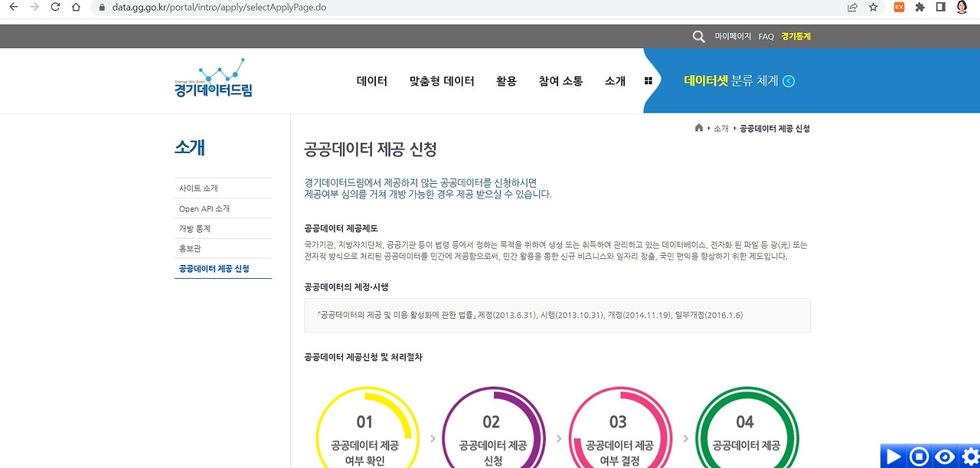This screenshot has width=980, height=468.
Task: Open the 소개 main menu
Action: pos(615,81)
